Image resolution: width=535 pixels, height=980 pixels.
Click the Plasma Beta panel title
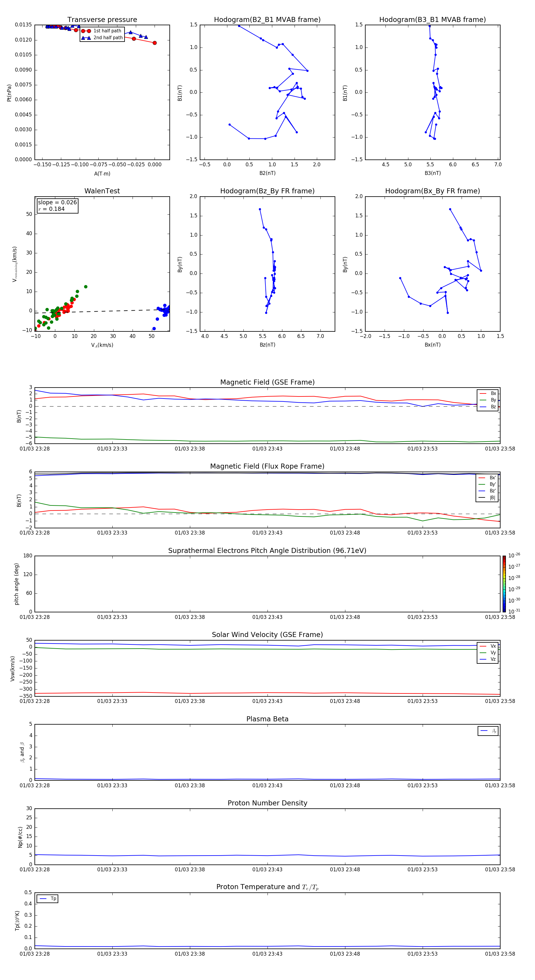click(x=267, y=719)
